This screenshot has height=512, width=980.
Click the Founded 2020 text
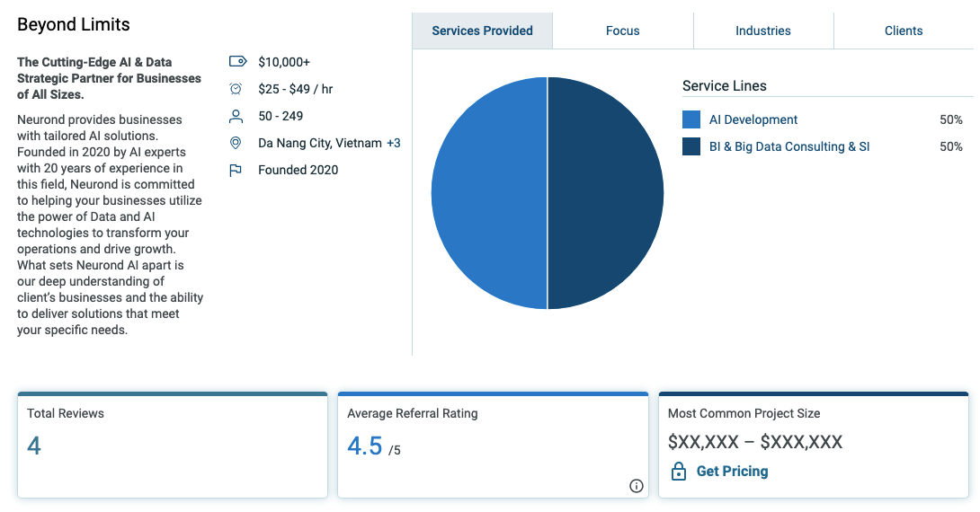click(x=298, y=170)
